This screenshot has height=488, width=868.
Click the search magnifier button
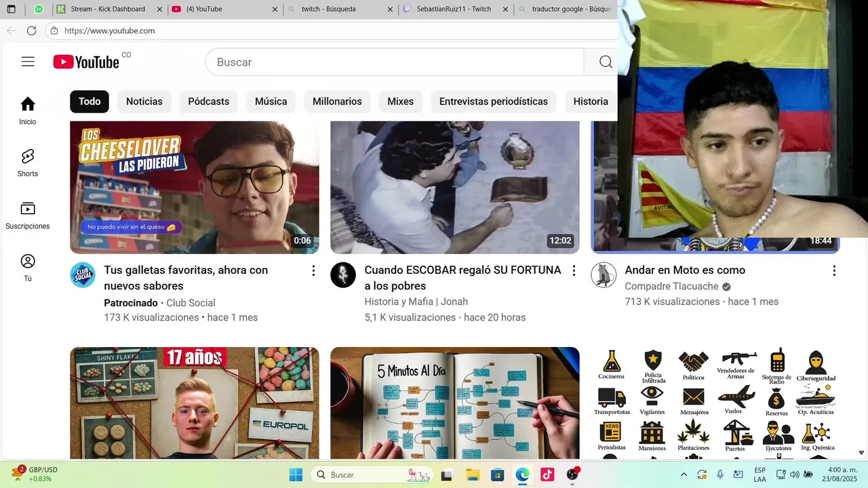(606, 62)
